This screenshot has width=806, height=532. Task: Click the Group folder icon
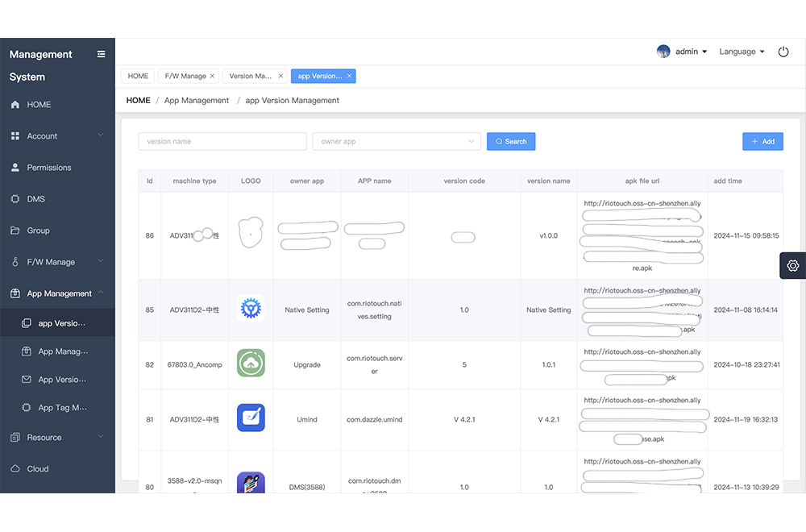(15, 231)
